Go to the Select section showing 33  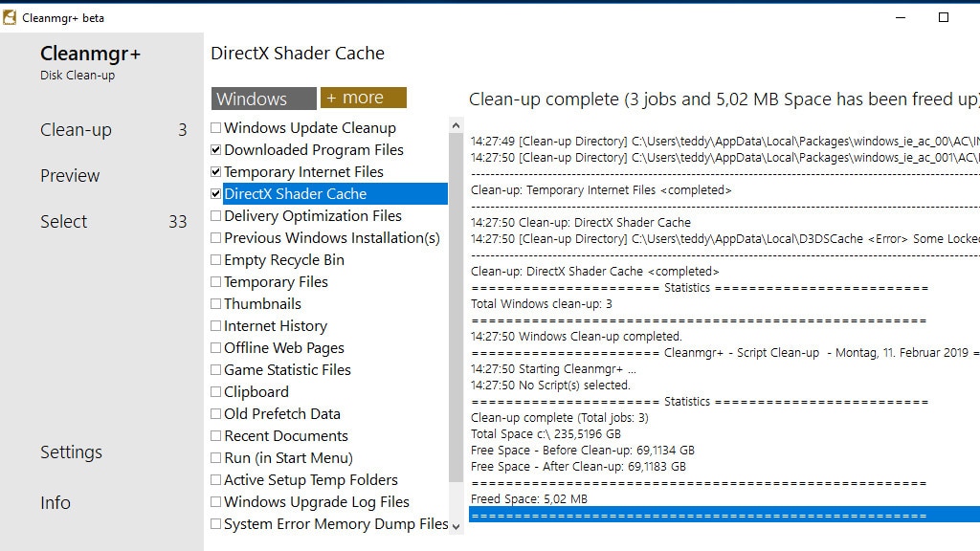63,221
